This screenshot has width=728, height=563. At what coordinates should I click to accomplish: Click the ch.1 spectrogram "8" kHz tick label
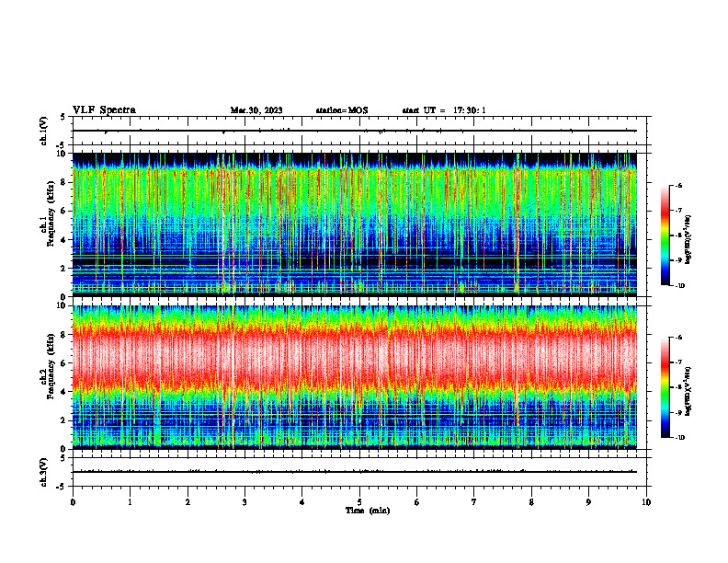64,182
